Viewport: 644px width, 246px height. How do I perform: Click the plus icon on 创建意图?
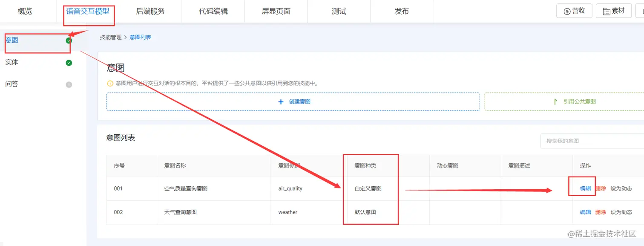(281, 101)
